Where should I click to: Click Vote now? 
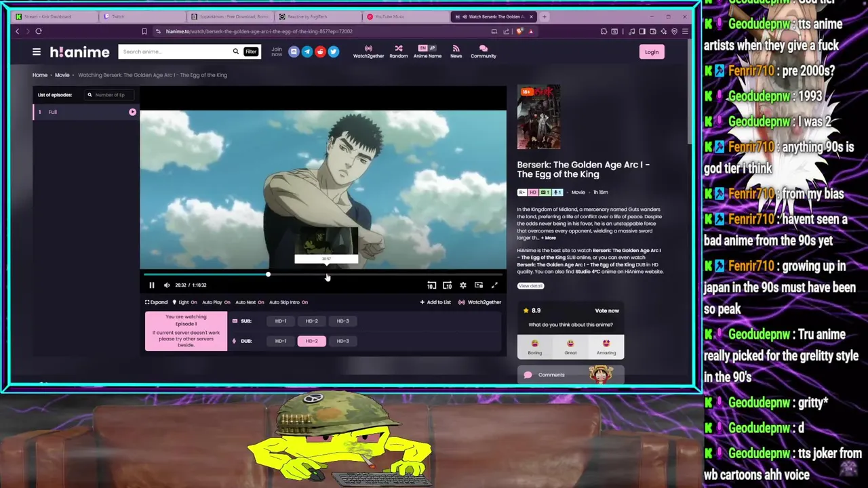tap(607, 310)
